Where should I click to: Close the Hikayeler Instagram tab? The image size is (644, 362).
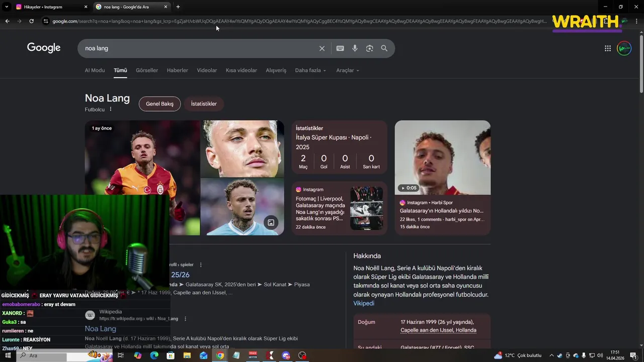point(86,7)
